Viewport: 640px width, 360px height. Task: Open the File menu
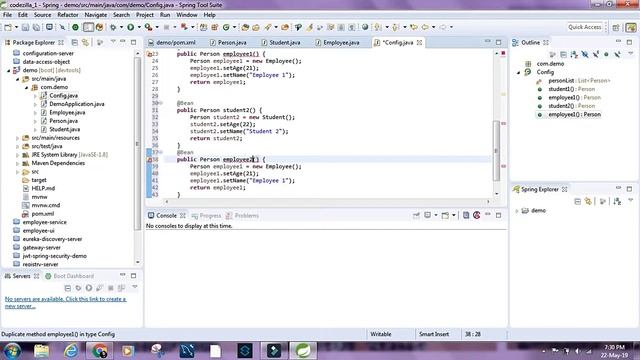coord(7,15)
